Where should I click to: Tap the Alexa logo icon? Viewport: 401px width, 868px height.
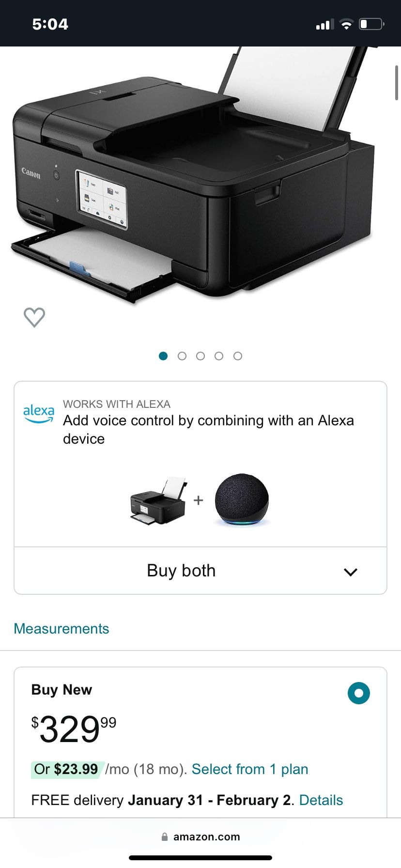pyautogui.click(x=39, y=413)
